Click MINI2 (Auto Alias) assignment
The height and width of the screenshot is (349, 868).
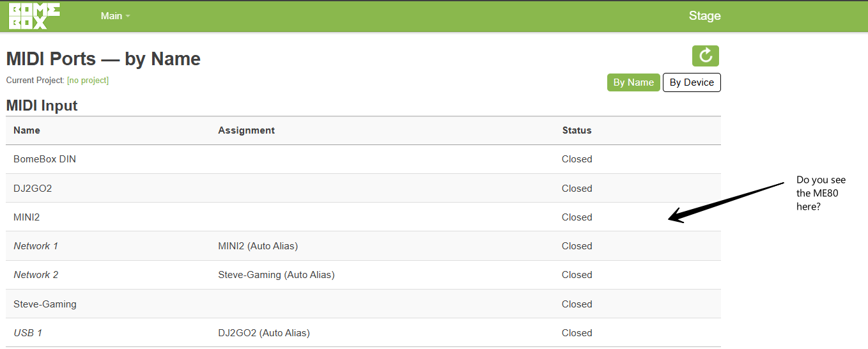coord(258,246)
